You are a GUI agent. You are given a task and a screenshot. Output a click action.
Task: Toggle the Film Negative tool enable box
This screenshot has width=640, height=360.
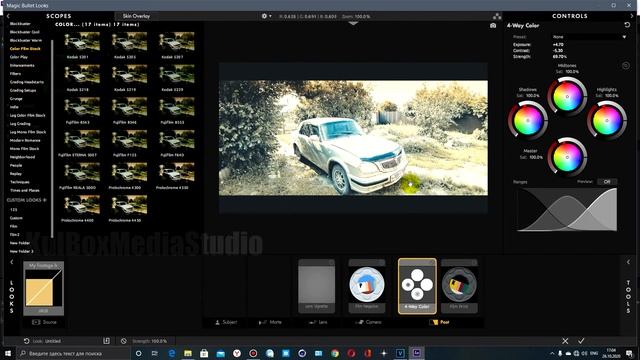382,262
